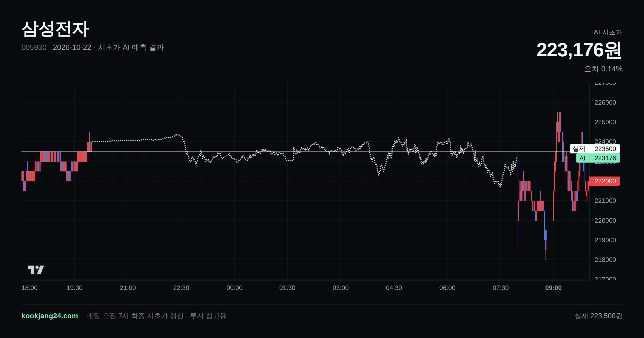
Task: Click the 220000 price axis value
Action: 605,221
